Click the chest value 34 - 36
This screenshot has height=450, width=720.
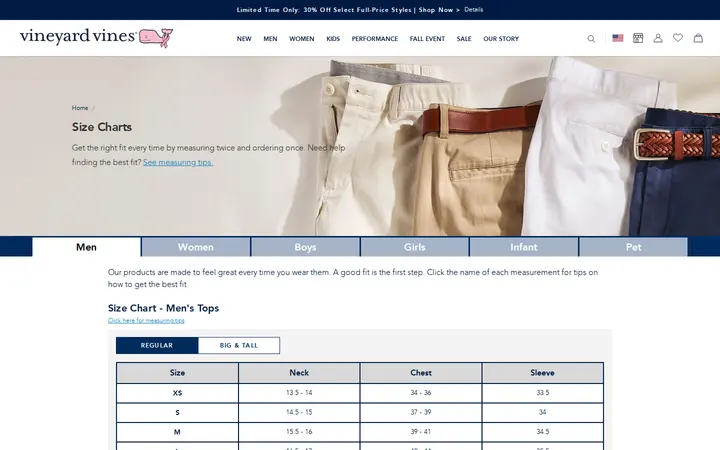(x=421, y=393)
